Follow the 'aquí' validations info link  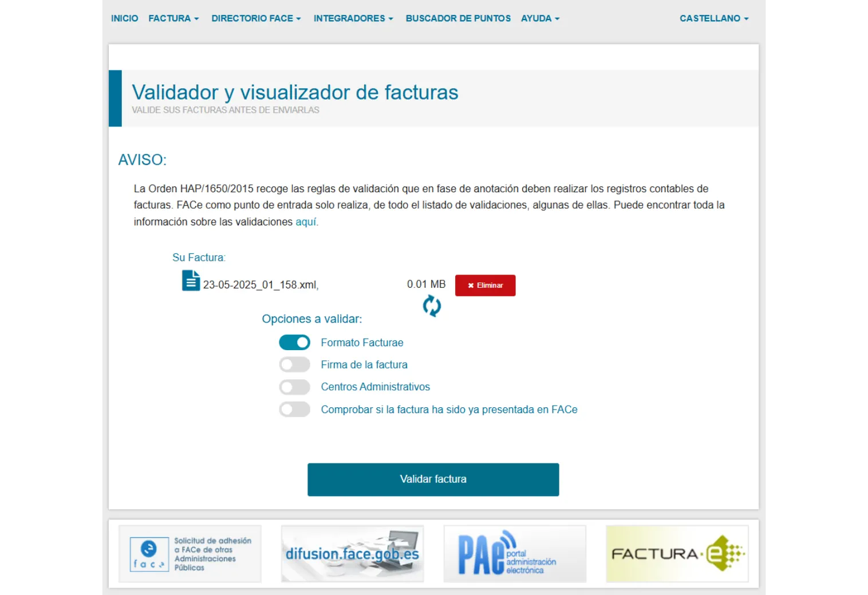click(306, 222)
